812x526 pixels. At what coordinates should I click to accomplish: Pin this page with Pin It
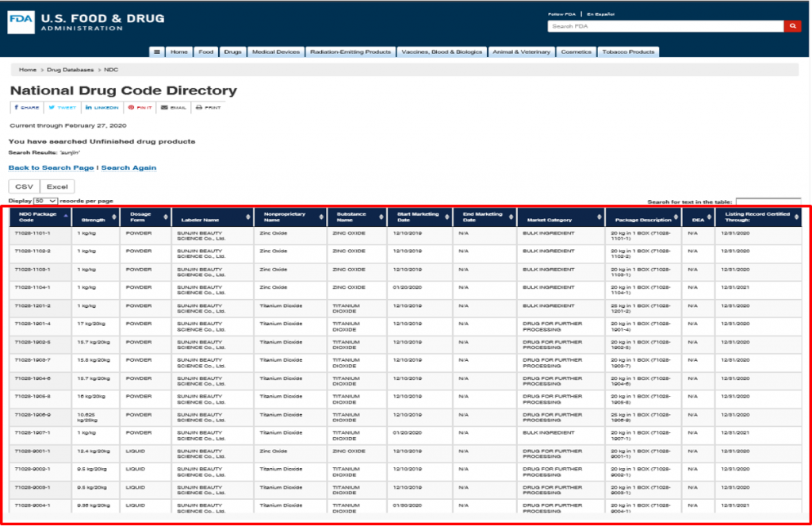[140, 107]
